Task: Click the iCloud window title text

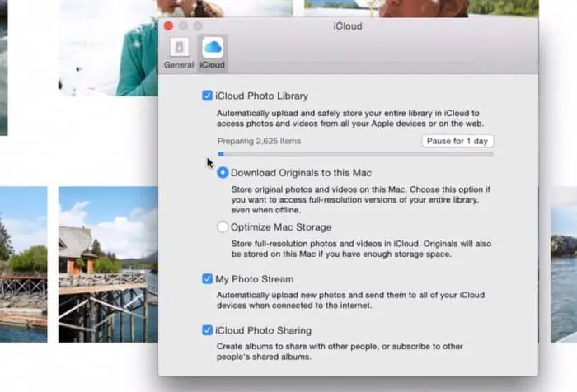Action: click(x=348, y=26)
